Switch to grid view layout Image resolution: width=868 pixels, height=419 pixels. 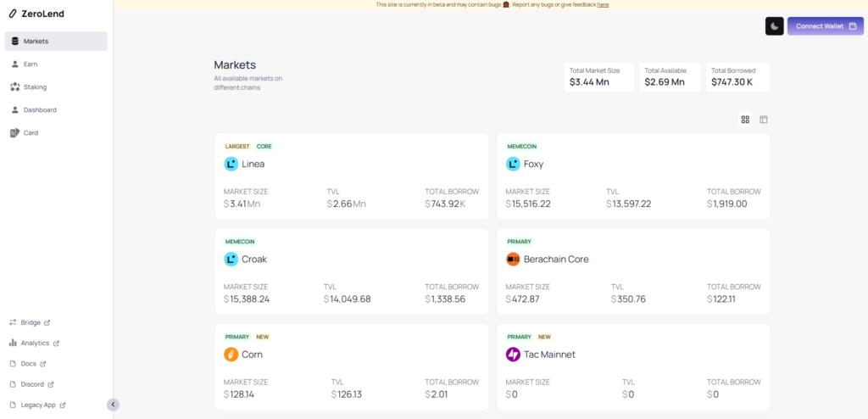point(745,120)
